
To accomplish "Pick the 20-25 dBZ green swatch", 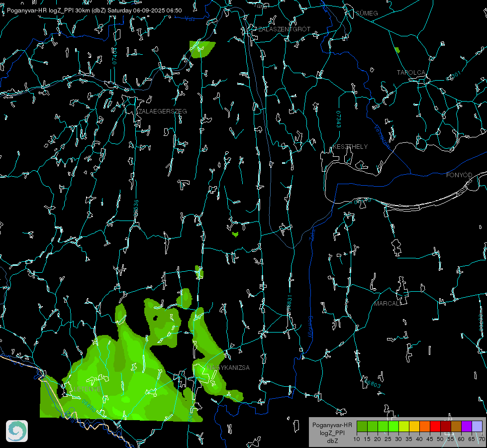I will click(x=383, y=426).
